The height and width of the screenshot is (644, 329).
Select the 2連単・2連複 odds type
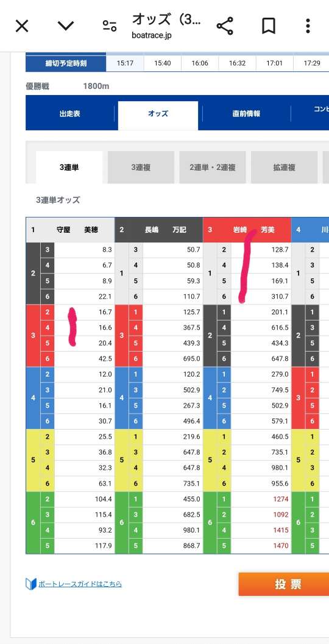tap(213, 167)
